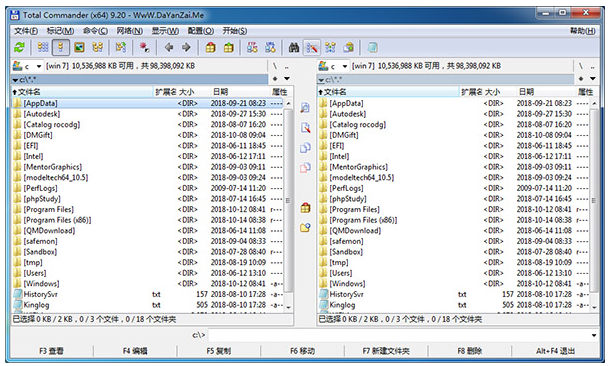Click the copy icon between panels
This screenshot has width=614, height=366.
[305, 148]
